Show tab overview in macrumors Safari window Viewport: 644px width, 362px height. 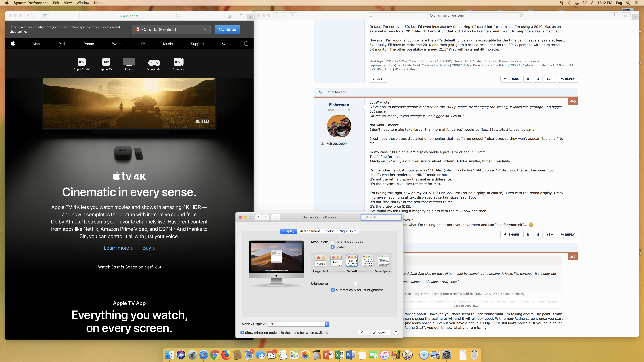[626, 15]
